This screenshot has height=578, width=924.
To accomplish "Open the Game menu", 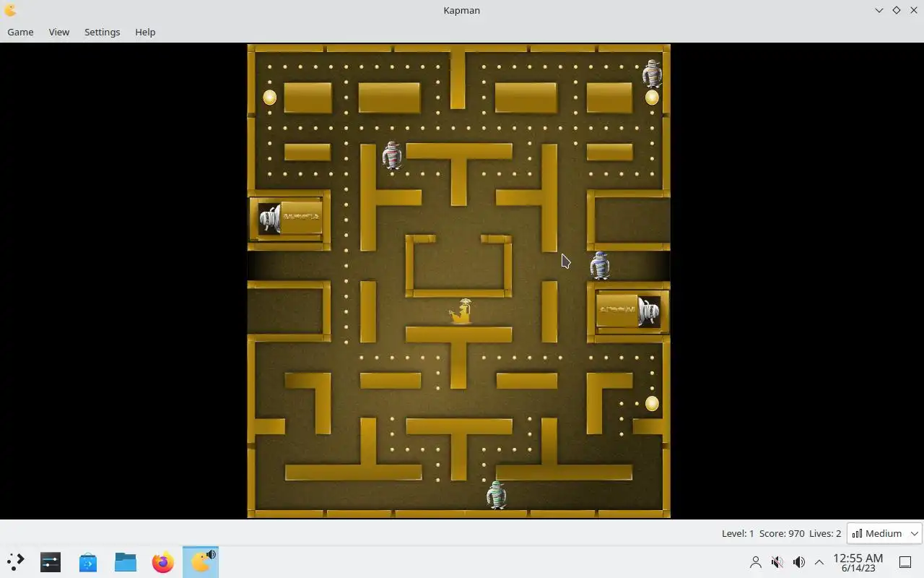I will (x=20, y=32).
